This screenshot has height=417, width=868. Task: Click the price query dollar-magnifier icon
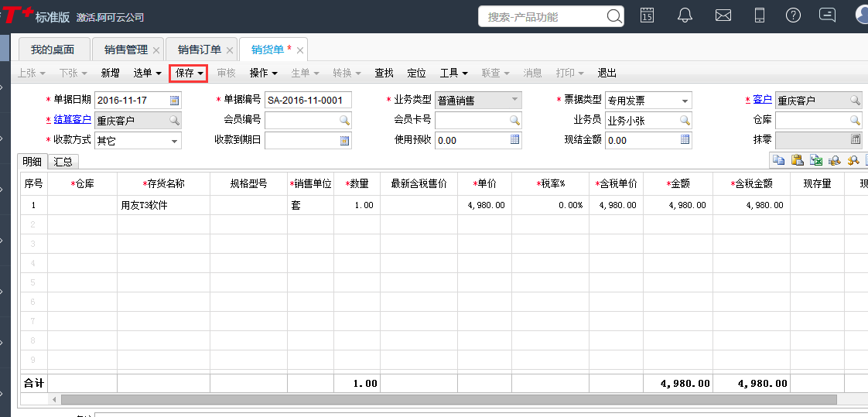pos(853,160)
